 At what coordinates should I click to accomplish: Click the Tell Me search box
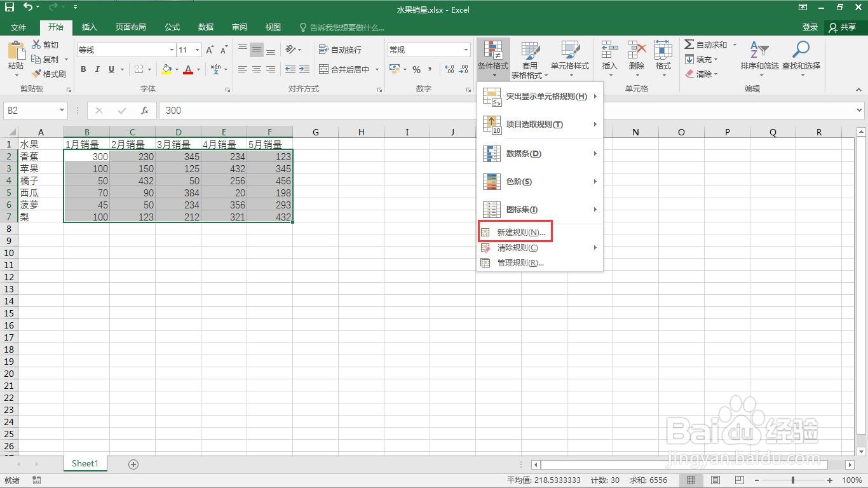[x=342, y=27]
